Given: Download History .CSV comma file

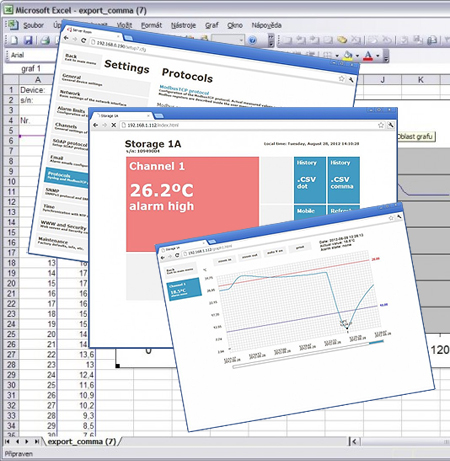Looking at the screenshot, I should tap(343, 180).
